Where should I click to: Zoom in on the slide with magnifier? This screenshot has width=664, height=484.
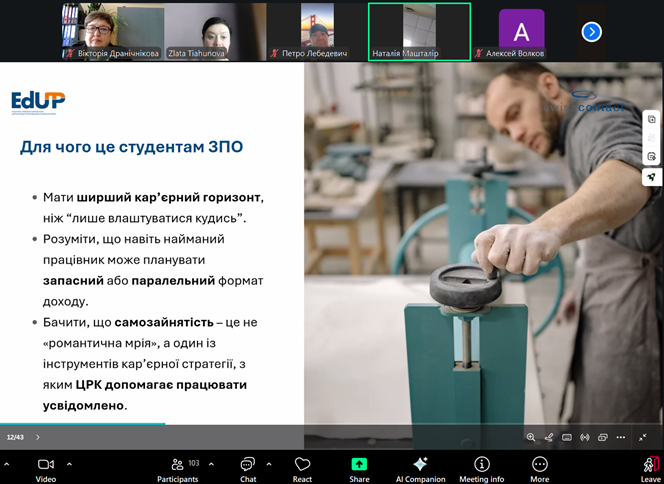click(x=531, y=437)
